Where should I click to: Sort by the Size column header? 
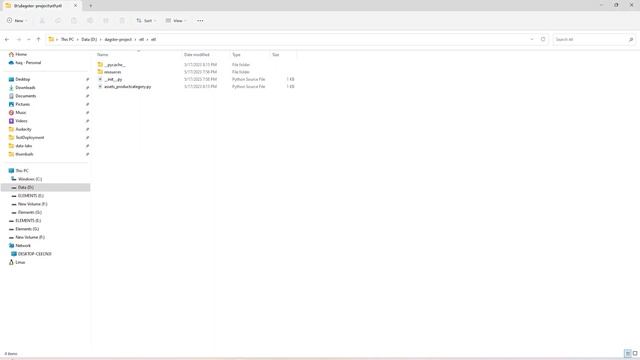click(276, 55)
